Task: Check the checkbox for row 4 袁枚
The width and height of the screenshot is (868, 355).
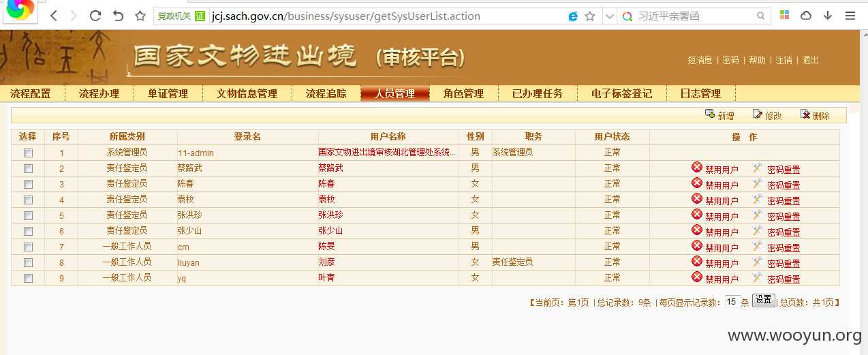Action: point(28,200)
